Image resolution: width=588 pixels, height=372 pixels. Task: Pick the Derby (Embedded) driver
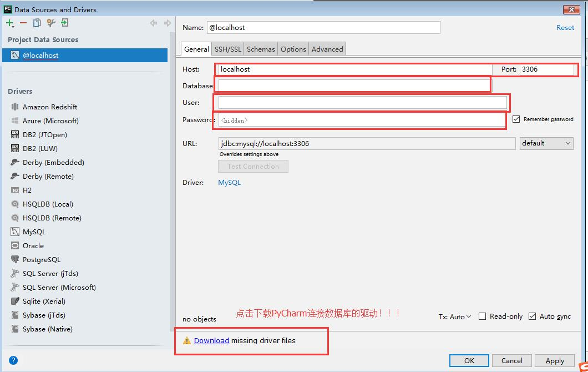pos(53,163)
